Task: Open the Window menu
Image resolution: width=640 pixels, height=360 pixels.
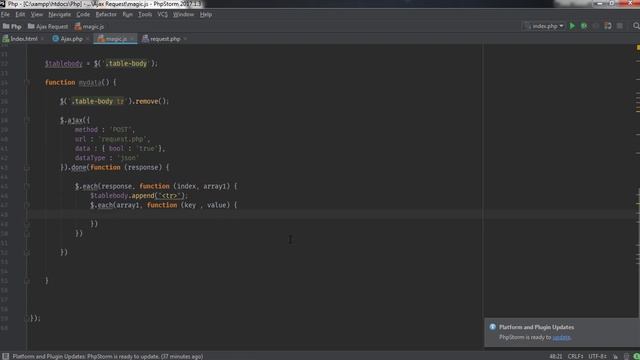Action: (x=183, y=14)
